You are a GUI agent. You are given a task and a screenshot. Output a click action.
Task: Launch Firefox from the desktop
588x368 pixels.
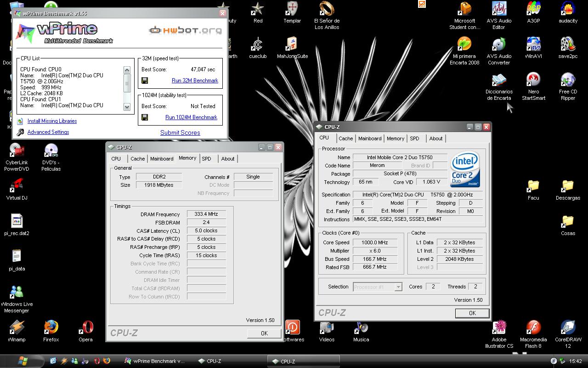click(51, 331)
